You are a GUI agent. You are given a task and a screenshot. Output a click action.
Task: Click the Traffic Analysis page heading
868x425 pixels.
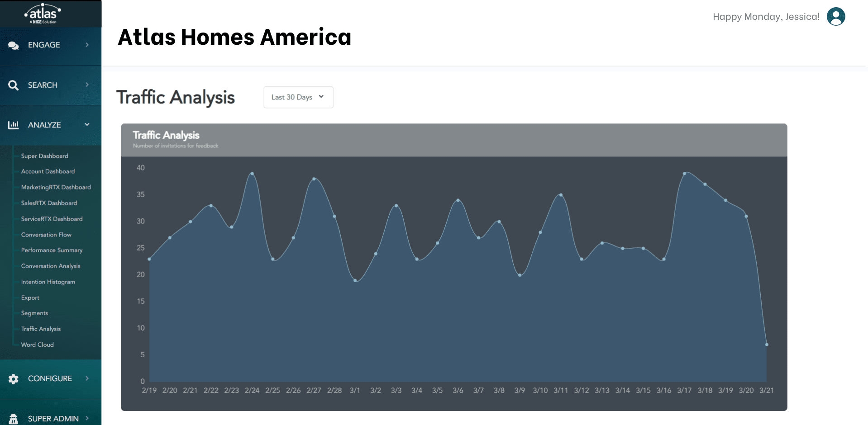coord(176,97)
